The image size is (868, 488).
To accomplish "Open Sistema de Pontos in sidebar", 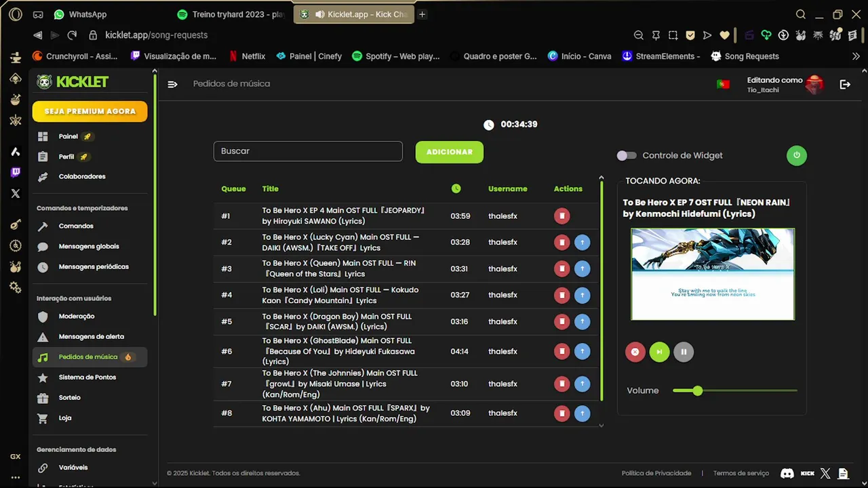I will click(x=90, y=377).
